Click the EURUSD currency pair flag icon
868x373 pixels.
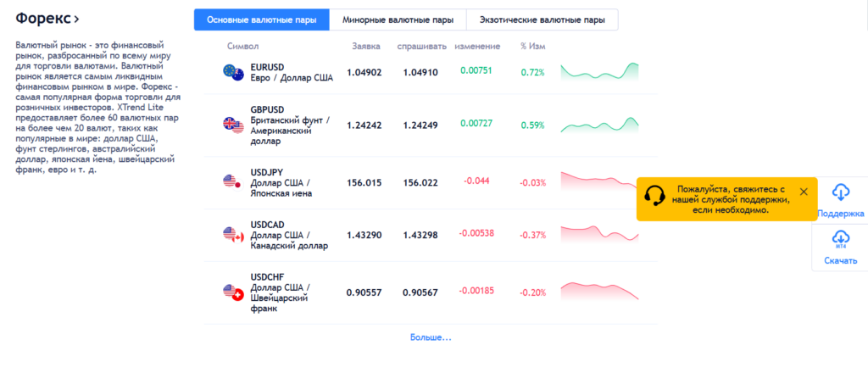pos(232,72)
